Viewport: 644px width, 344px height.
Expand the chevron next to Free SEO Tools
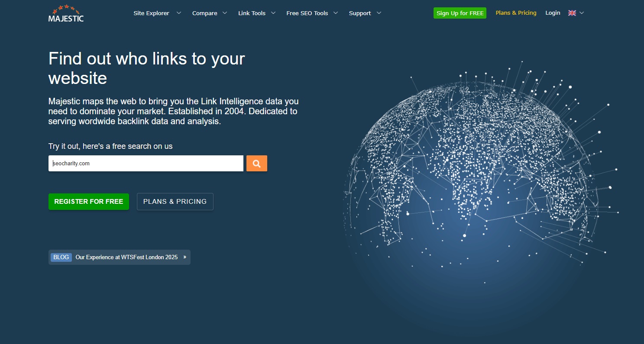(336, 13)
